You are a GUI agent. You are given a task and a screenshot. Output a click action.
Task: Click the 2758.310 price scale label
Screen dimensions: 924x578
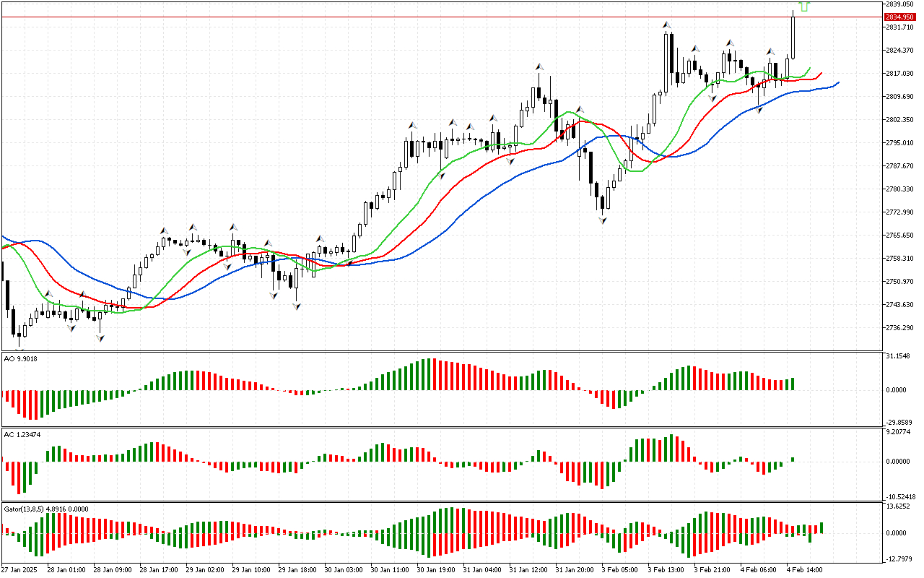click(898, 258)
